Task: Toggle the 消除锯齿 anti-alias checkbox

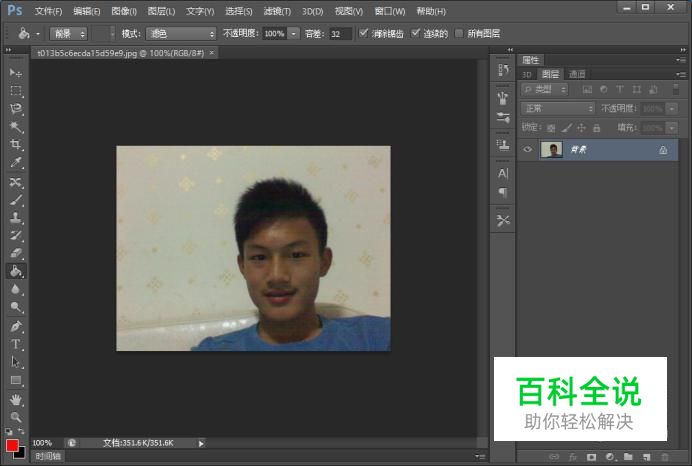Action: point(363,33)
